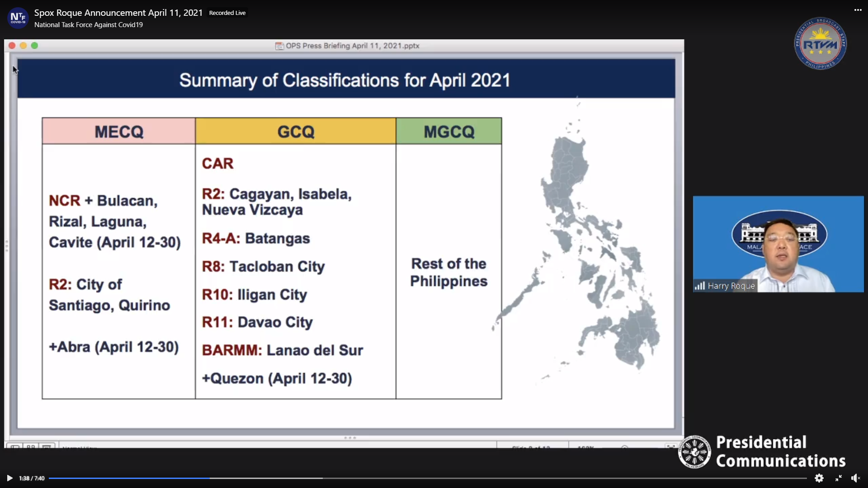Exit fullscreen with collapse icon

[839, 478]
